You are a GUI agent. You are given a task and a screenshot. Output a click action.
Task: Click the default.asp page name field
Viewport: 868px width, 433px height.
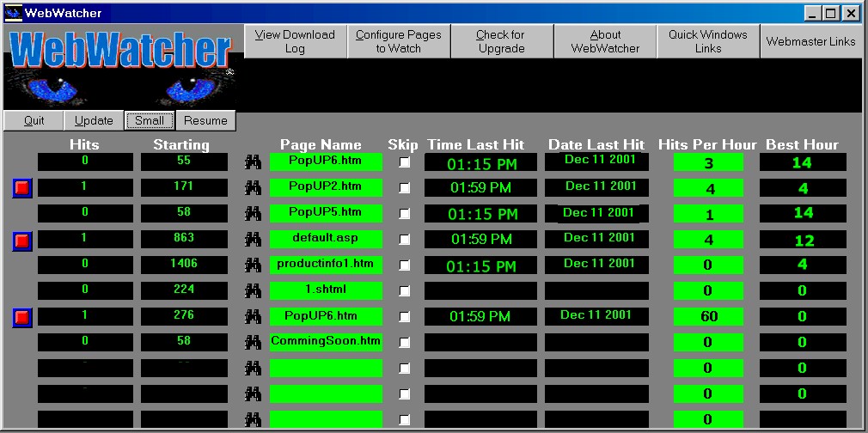point(326,238)
